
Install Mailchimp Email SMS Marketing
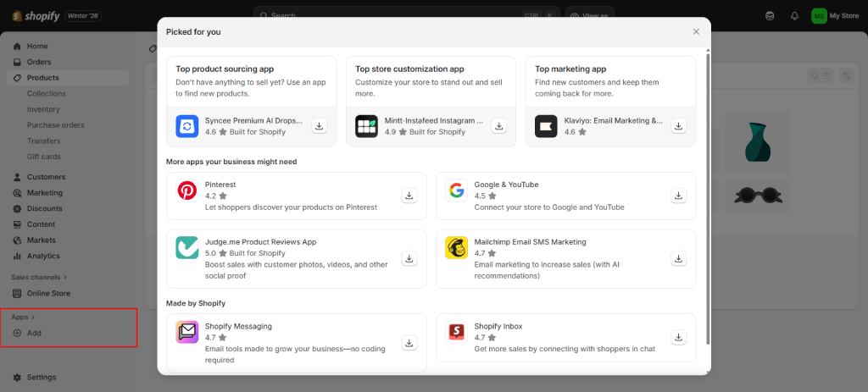[679, 259]
